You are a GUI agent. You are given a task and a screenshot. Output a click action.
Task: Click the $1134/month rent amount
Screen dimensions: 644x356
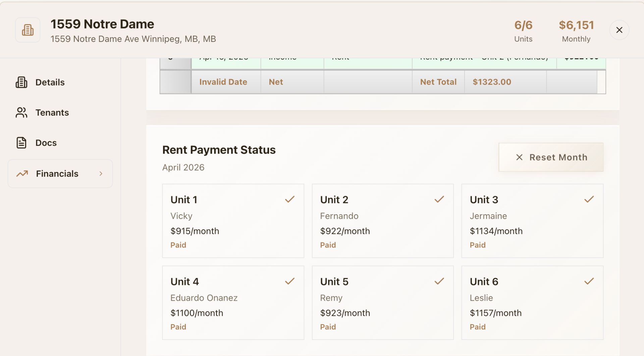[496, 231]
